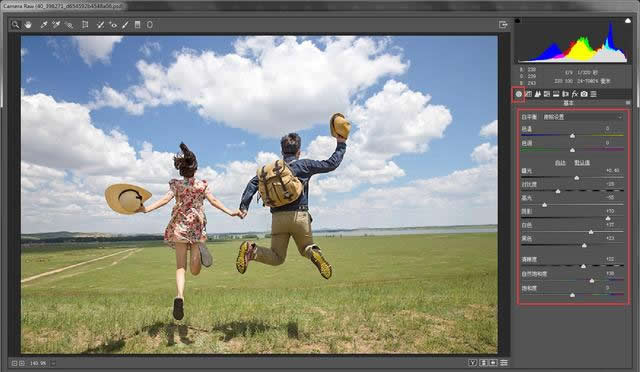The width and height of the screenshot is (640, 372).
Task: Select the White Balance eyedropper tool
Action: [x=44, y=25]
